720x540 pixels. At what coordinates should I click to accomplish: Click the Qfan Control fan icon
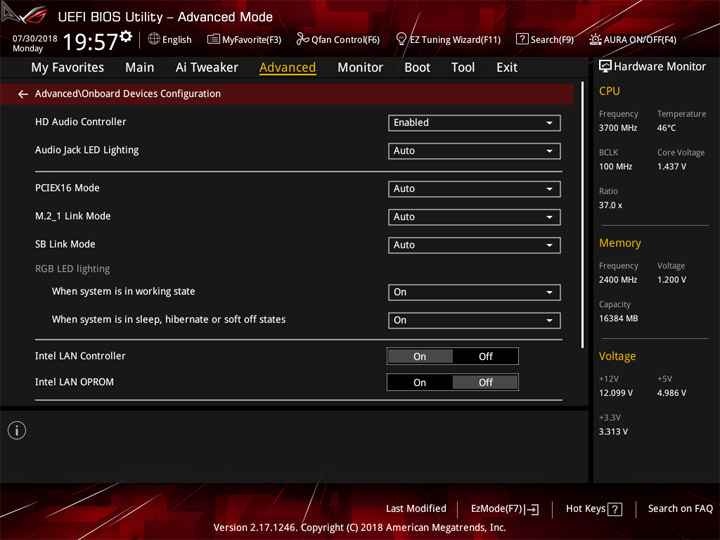coord(302,39)
